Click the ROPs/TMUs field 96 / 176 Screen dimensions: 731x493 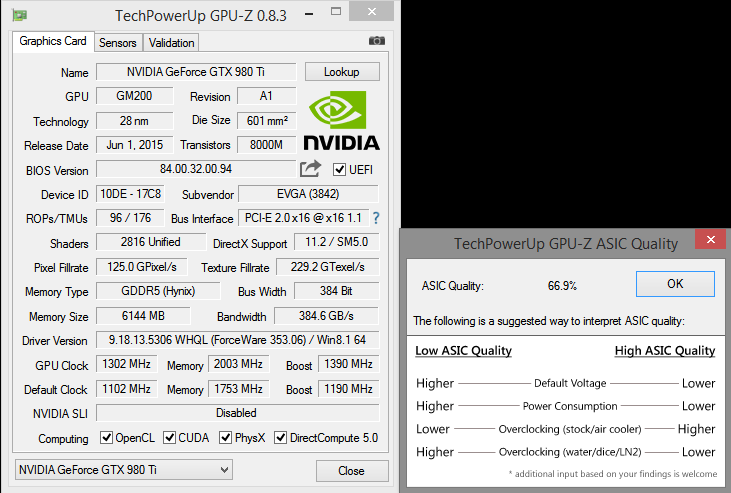click(131, 218)
